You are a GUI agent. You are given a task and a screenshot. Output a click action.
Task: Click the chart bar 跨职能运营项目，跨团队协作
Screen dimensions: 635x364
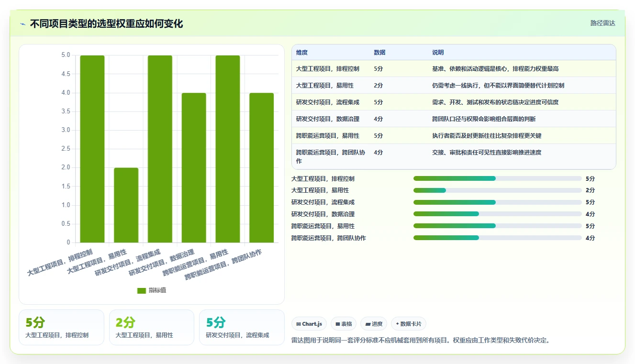point(262,168)
